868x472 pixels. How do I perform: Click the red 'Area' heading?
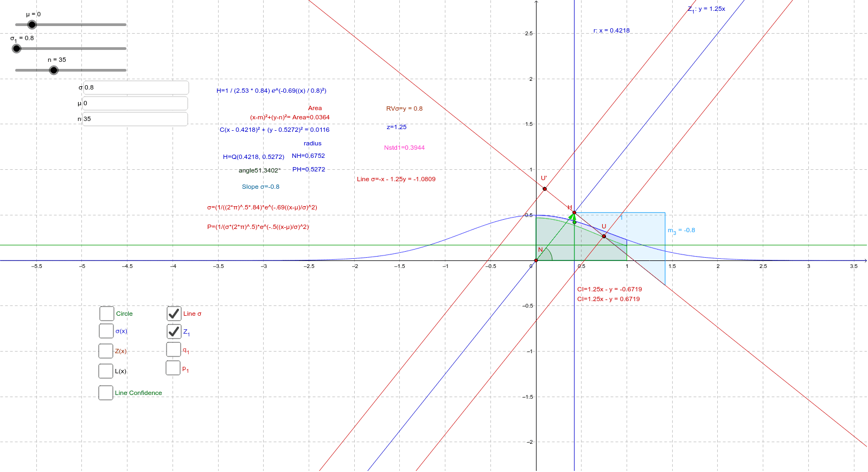[x=315, y=108]
